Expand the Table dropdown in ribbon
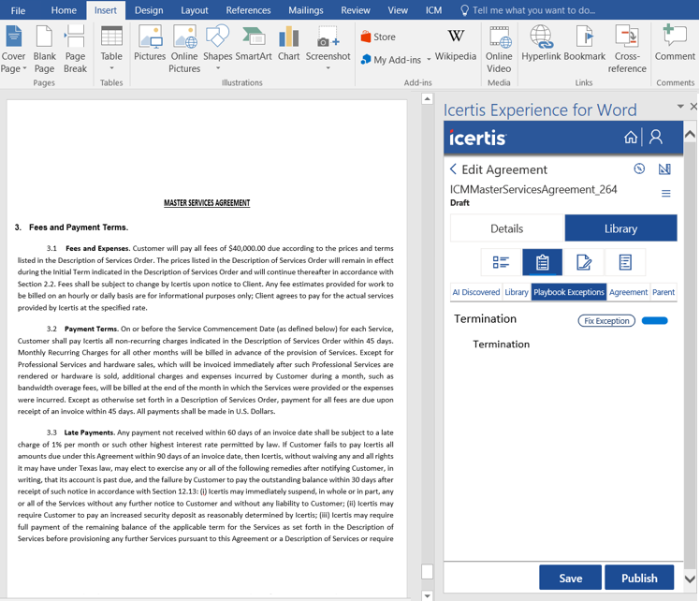The width and height of the screenshot is (700, 601). [x=111, y=68]
